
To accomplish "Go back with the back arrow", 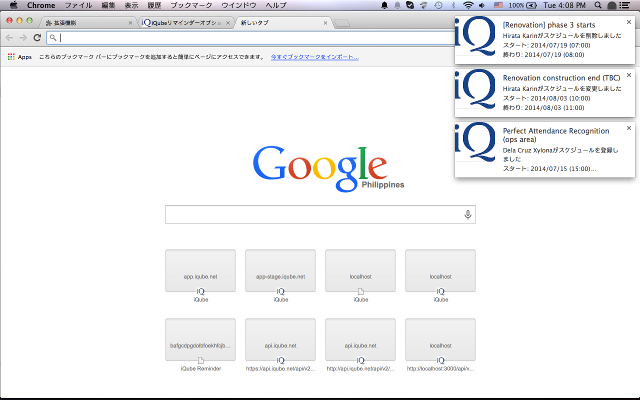I will 9,38.
